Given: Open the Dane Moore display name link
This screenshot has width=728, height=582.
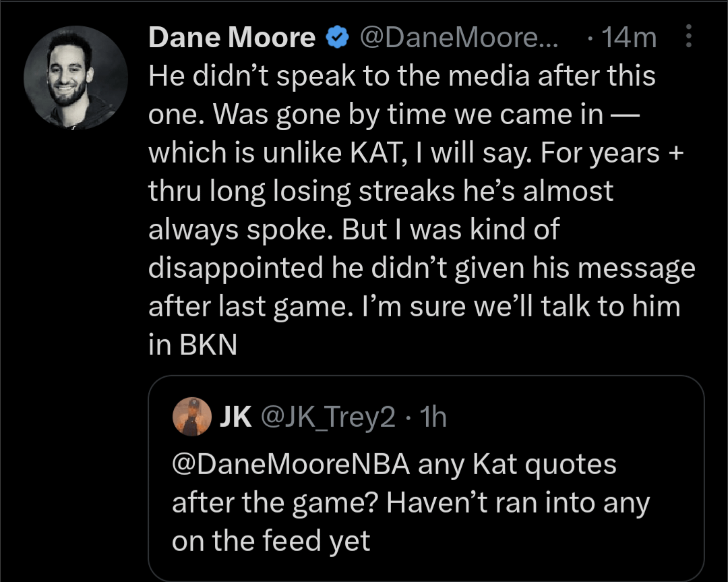Looking at the screenshot, I should coord(232,38).
